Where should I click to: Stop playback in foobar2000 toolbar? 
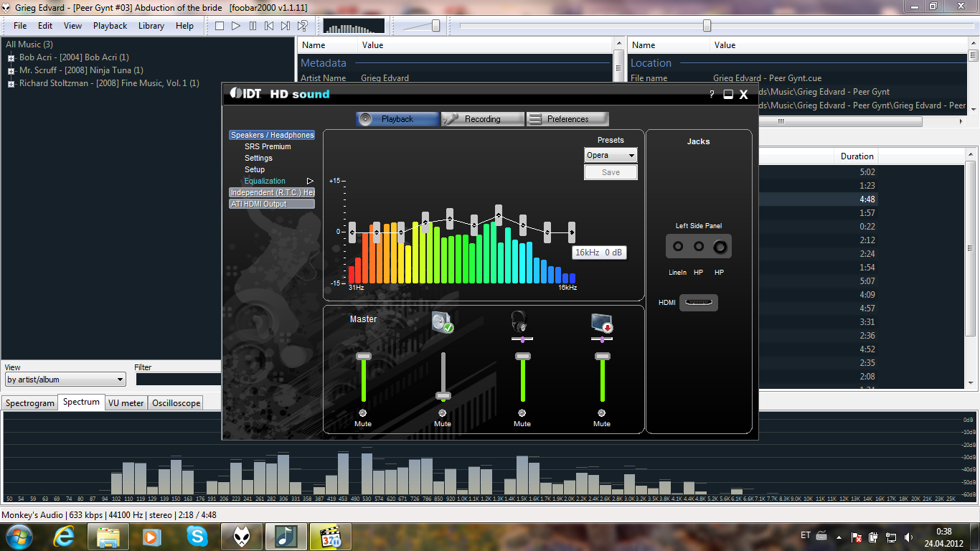pos(220,26)
